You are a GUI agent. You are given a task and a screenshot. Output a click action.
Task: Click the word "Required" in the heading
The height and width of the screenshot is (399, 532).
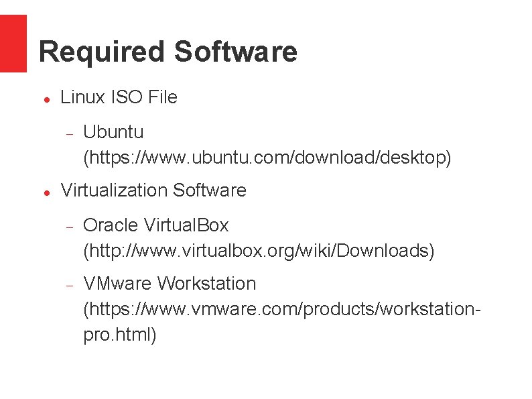click(x=101, y=52)
